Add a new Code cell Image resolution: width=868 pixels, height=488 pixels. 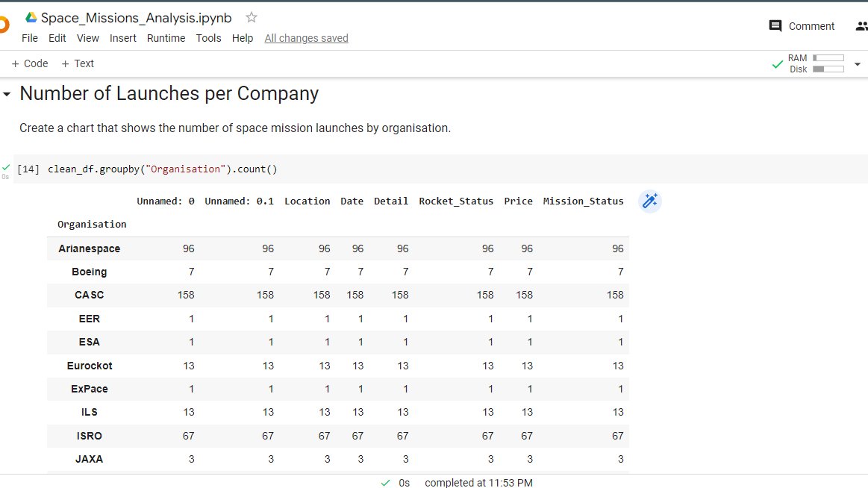(30, 63)
